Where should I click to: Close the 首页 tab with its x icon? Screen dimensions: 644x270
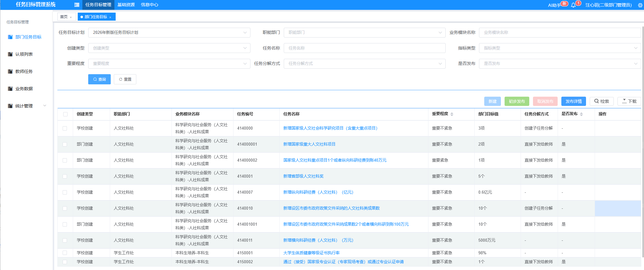pyautogui.click(x=71, y=17)
